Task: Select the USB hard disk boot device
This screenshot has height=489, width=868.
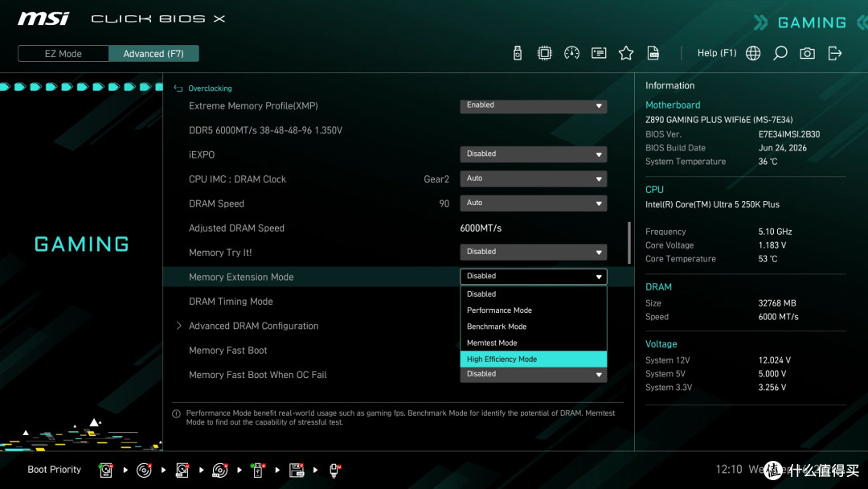Action: coord(182,471)
